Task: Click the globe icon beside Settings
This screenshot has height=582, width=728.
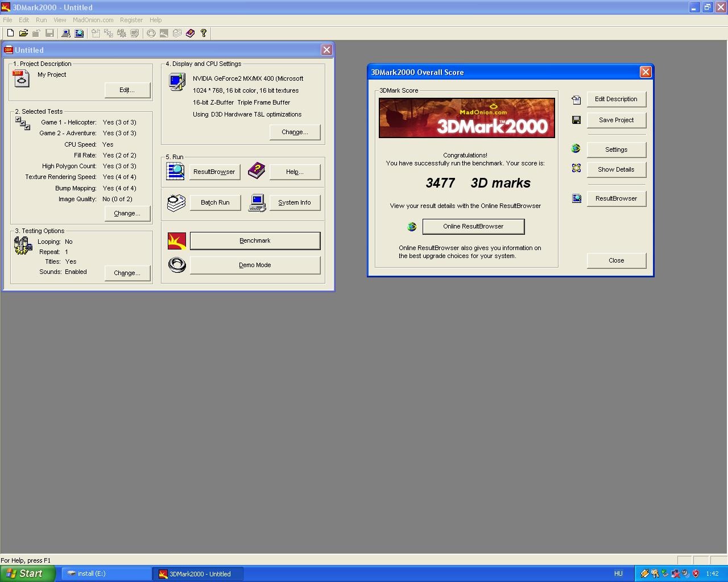Action: [x=576, y=148]
